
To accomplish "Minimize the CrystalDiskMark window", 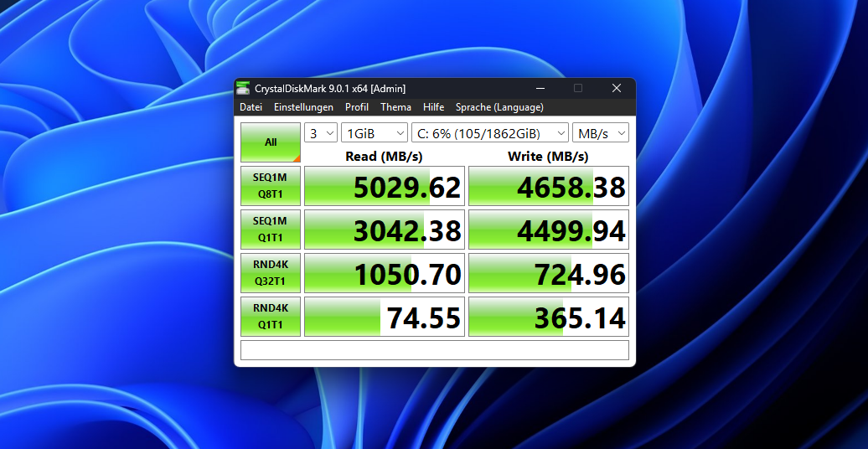I will pyautogui.click(x=540, y=88).
